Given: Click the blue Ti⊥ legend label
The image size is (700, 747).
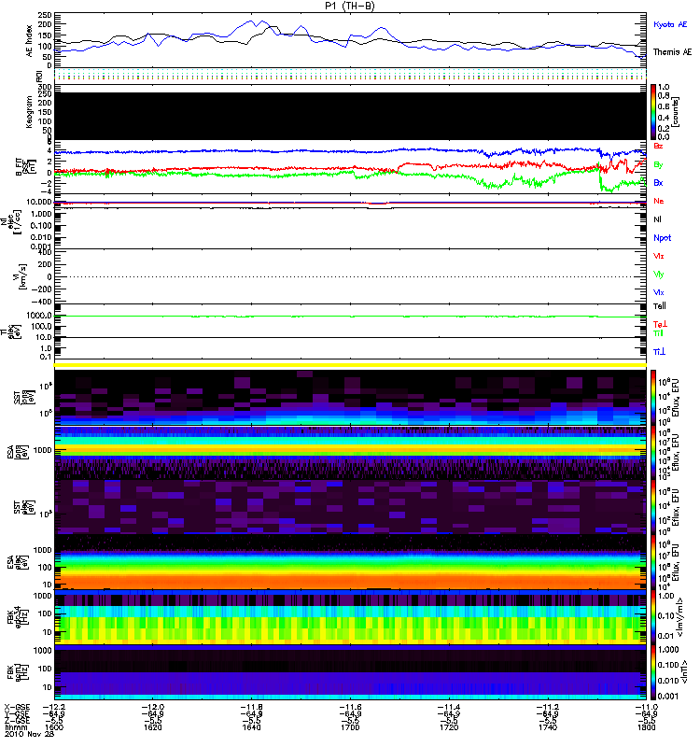Looking at the screenshot, I should pos(659,352).
